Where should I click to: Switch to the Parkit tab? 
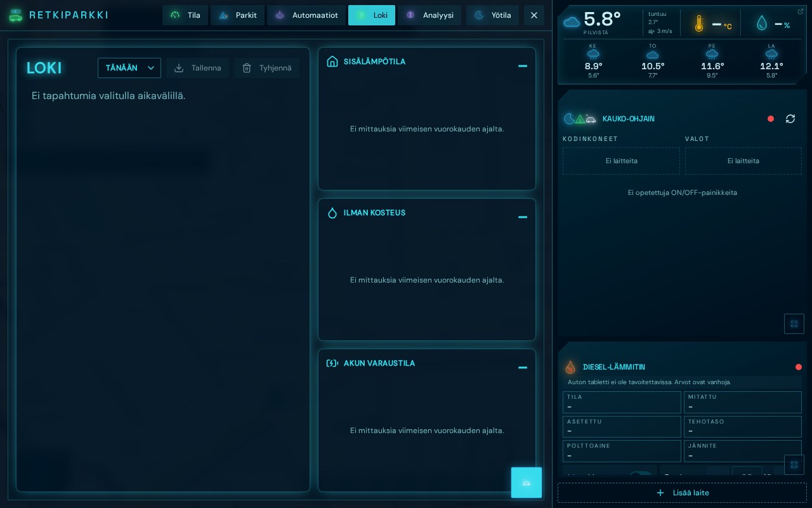[237, 15]
